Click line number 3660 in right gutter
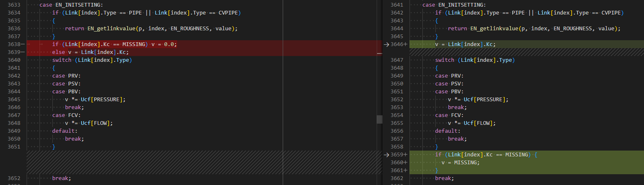 [x=397, y=163]
